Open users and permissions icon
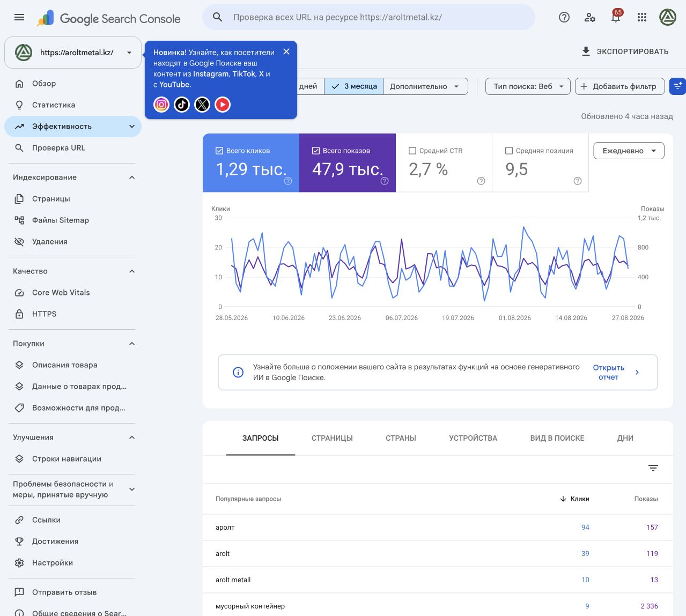This screenshot has width=686, height=616. tap(590, 17)
